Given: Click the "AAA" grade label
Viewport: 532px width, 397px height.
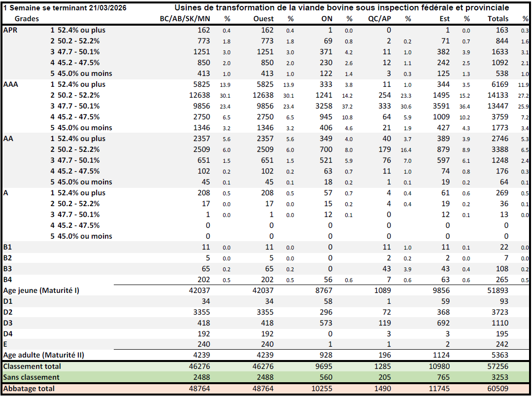Looking at the screenshot, I should pos(11,84).
